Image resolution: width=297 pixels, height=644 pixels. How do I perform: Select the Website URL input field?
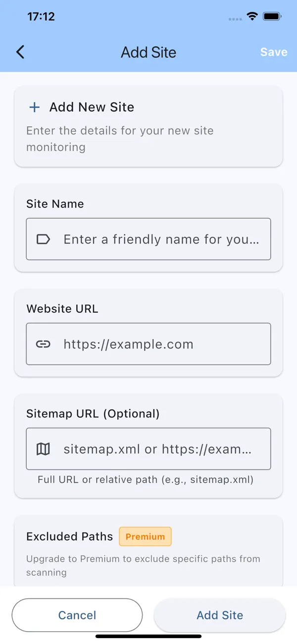coord(148,344)
